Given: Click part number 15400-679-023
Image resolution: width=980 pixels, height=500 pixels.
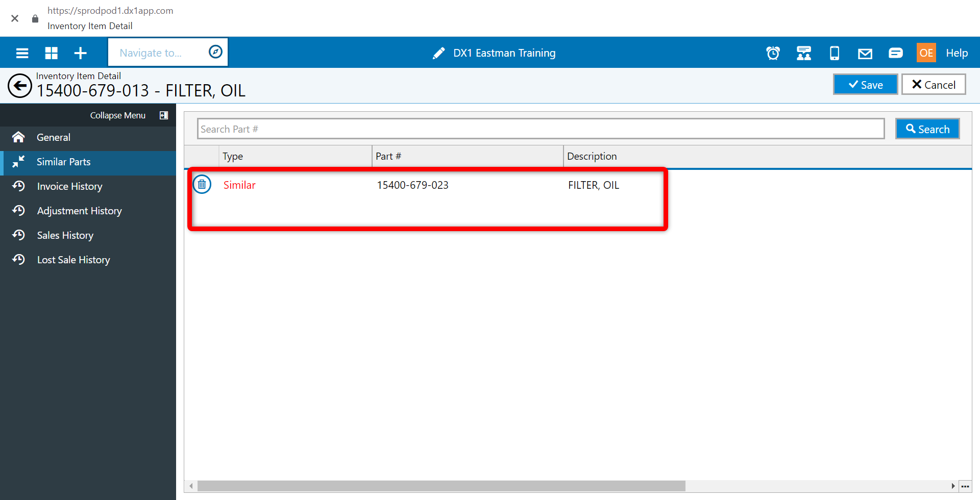Looking at the screenshot, I should pos(412,185).
